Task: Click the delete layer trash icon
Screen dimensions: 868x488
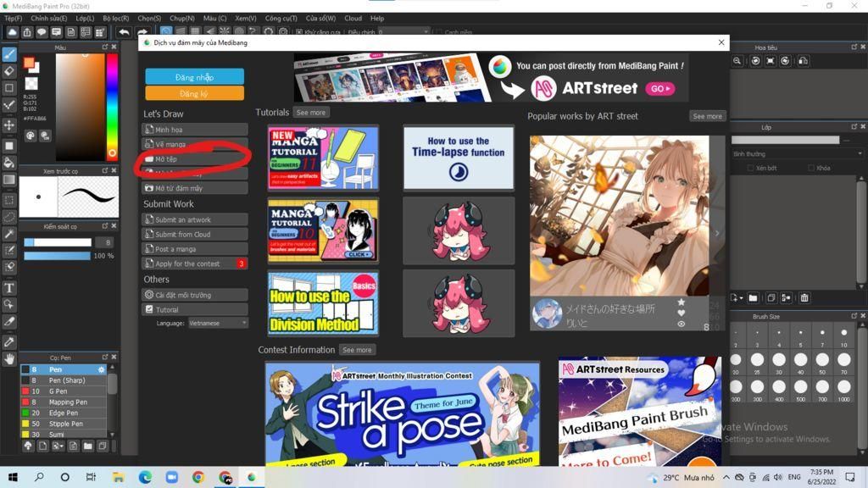Action: 804,297
